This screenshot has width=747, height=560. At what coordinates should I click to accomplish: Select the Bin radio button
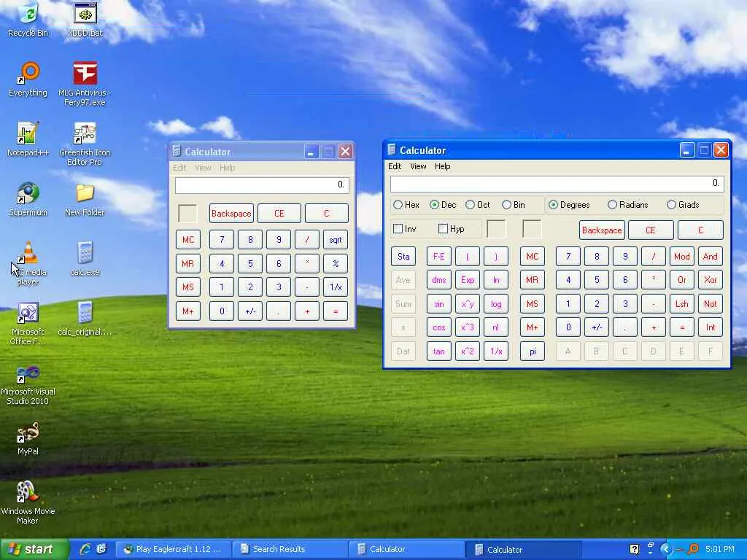click(x=514, y=205)
